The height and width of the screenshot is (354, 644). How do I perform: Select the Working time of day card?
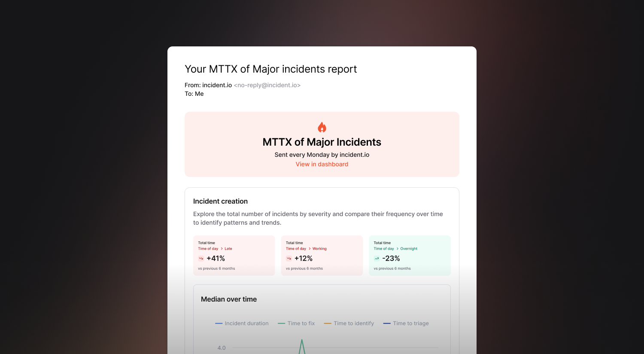[322, 256]
